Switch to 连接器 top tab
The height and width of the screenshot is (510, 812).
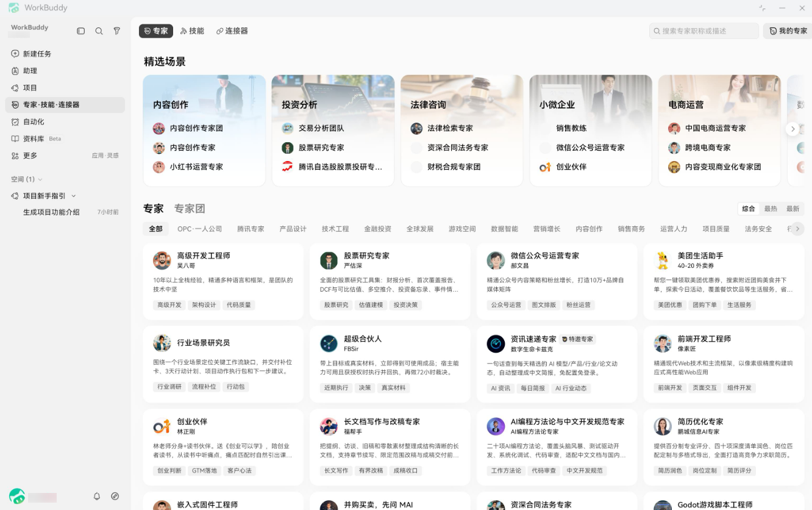tap(232, 31)
